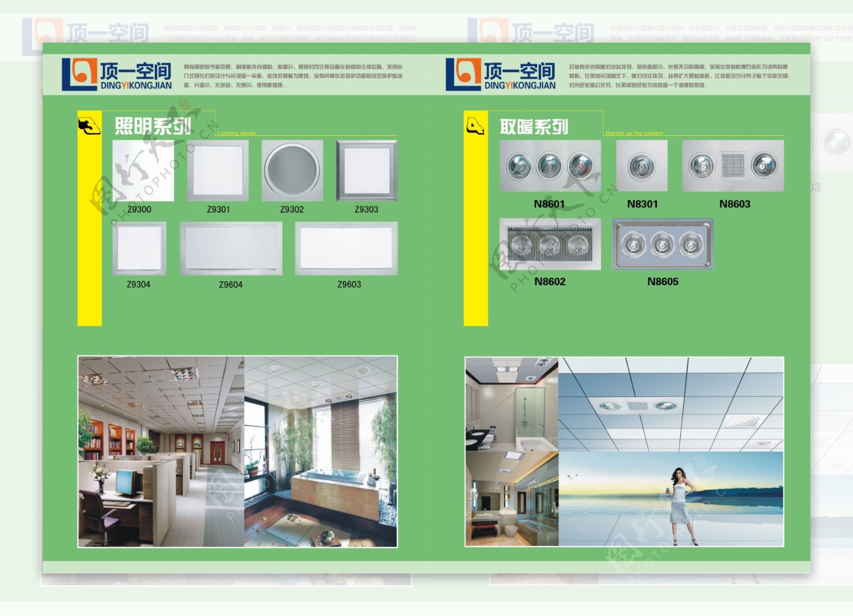The height and width of the screenshot is (616, 853).
Task: Click the 'Warms up the system' subtitle
Action: click(x=634, y=133)
